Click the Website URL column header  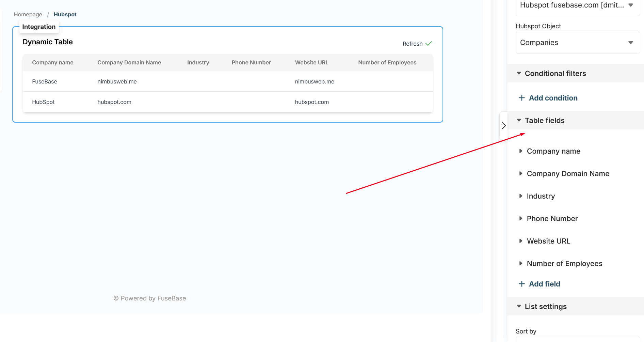(312, 63)
